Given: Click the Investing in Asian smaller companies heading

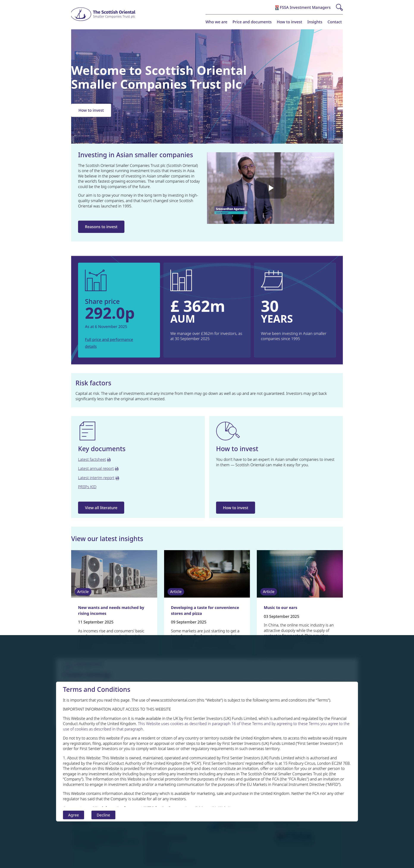Looking at the screenshot, I should tap(135, 155).
